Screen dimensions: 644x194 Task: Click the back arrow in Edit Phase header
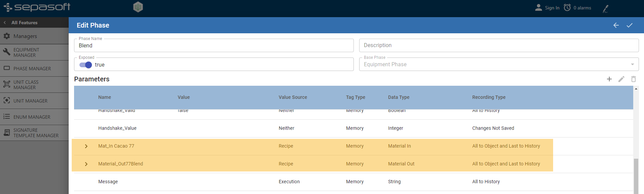pos(616,25)
